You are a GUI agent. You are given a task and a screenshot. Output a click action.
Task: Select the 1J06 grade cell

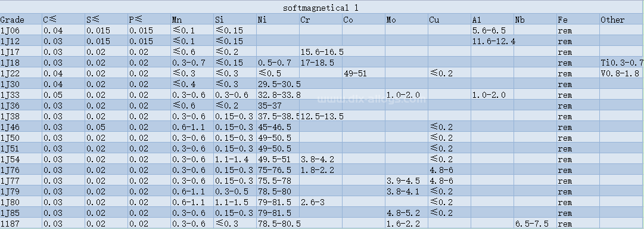(x=21, y=30)
